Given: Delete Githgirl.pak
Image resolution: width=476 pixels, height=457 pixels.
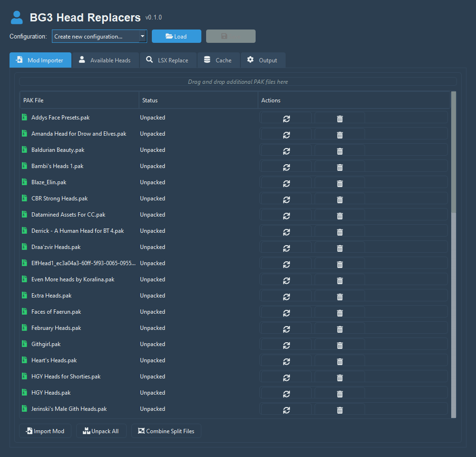Looking at the screenshot, I should [340, 345].
